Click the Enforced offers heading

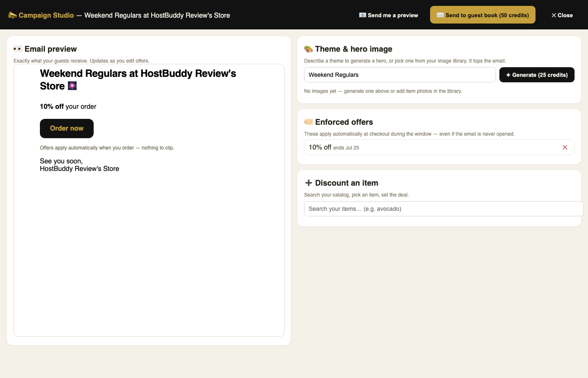[344, 122]
